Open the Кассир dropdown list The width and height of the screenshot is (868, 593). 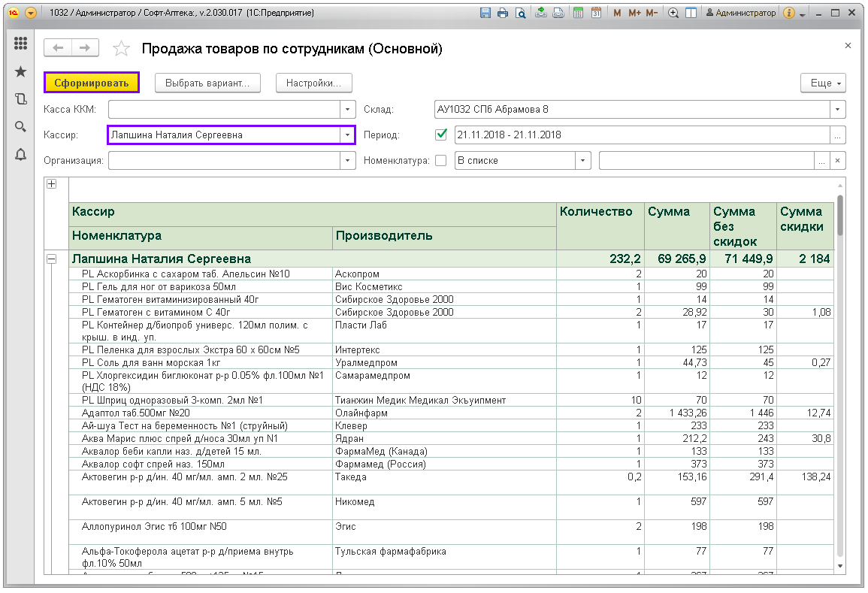pyautogui.click(x=347, y=135)
